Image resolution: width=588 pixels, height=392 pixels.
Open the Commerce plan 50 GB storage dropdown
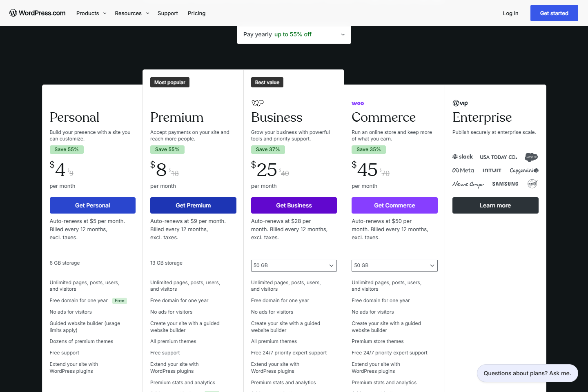[394, 265]
